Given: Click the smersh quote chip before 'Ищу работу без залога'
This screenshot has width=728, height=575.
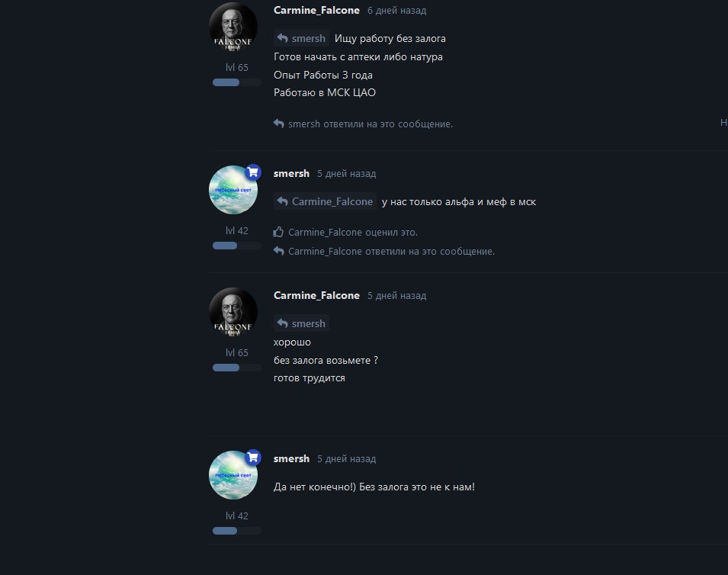Looking at the screenshot, I should pyautogui.click(x=301, y=38).
